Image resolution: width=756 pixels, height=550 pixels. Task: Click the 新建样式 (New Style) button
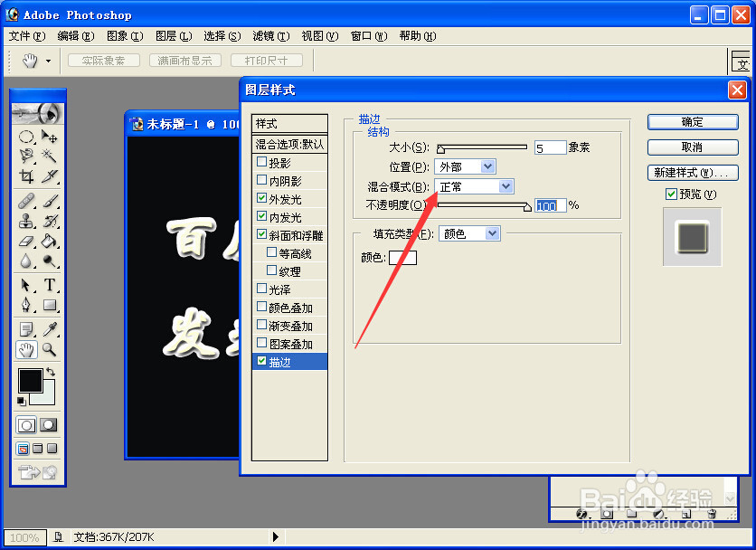[x=692, y=172]
